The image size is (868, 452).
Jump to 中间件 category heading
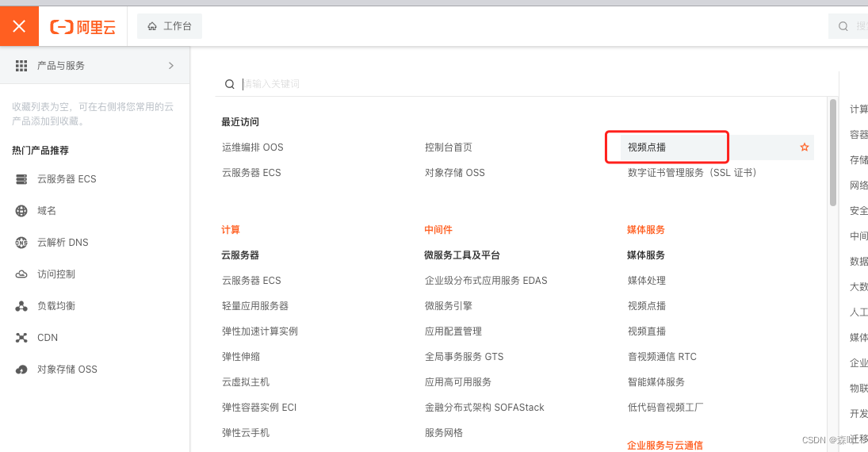pyautogui.click(x=438, y=230)
